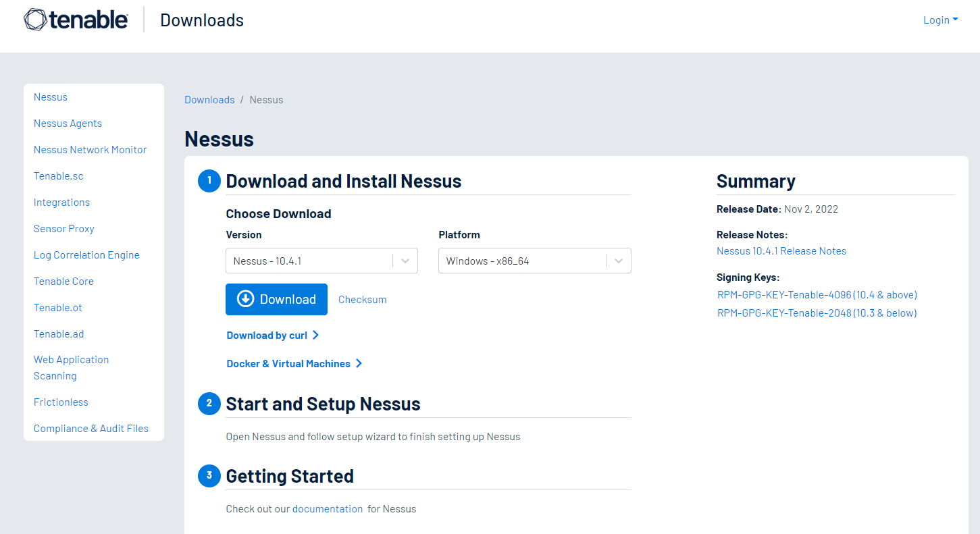Viewport: 980px width, 534px height.
Task: Open the Platform dropdown showing Windows x86_64
Action: (534, 261)
